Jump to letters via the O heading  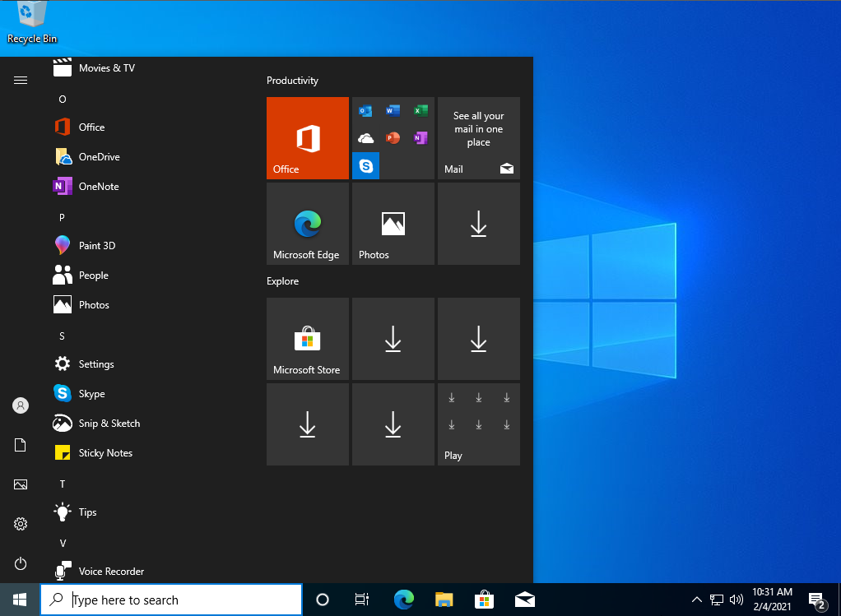pos(63,100)
